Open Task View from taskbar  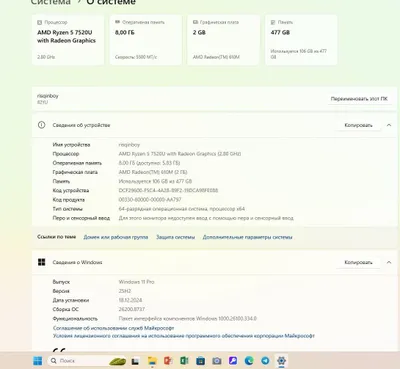[135, 361]
